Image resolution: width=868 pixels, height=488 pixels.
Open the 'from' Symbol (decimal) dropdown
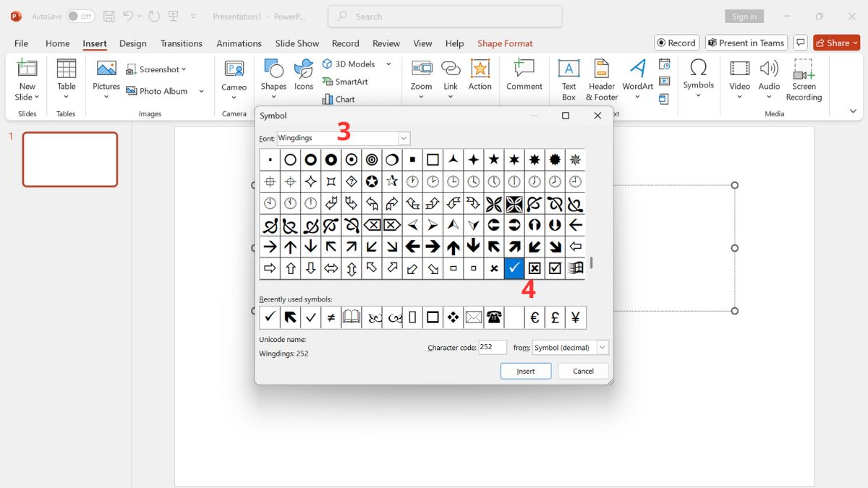pyautogui.click(x=602, y=348)
